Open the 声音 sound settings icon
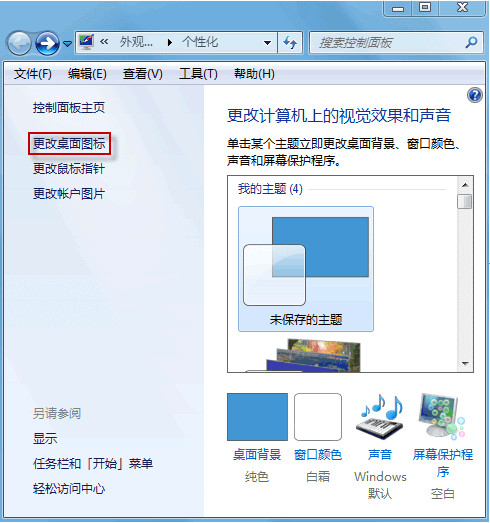Screen dimensions: 490x523 380,417
